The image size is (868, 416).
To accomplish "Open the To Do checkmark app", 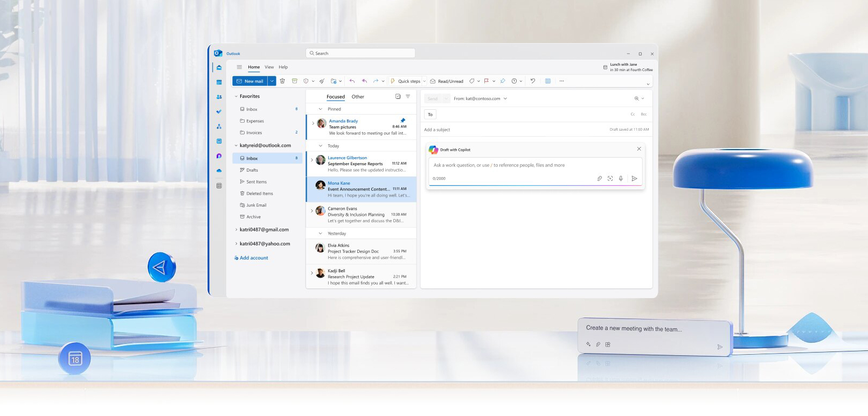I will coord(219,111).
